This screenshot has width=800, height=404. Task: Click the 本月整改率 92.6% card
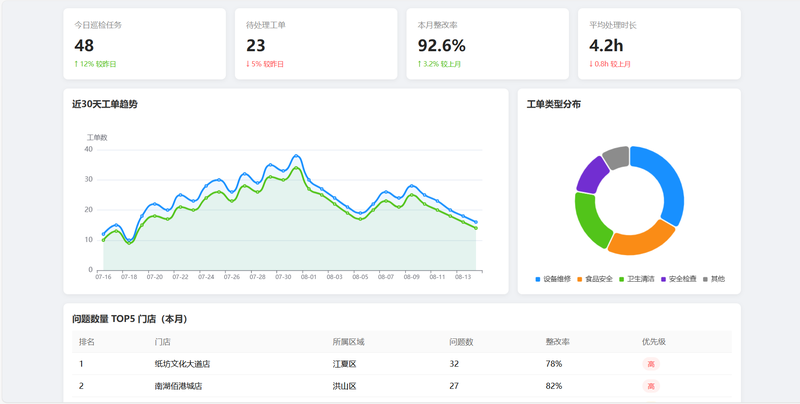coord(487,44)
